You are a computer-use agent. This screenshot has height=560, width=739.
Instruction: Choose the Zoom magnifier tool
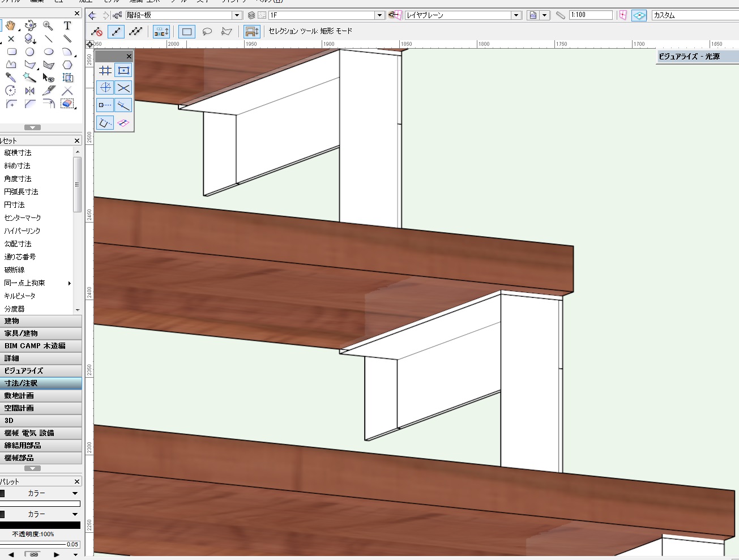pos(48,25)
